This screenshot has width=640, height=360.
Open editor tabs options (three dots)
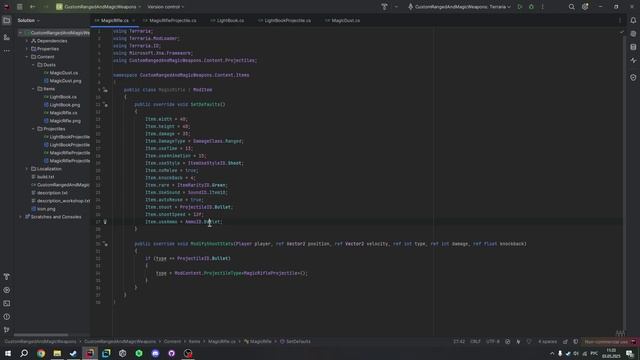620,20
